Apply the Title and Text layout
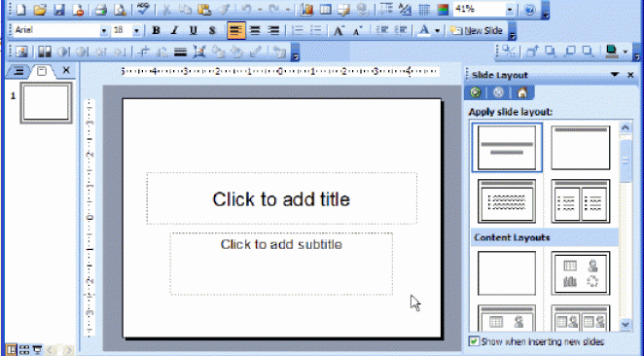 pyautogui.click(x=507, y=201)
